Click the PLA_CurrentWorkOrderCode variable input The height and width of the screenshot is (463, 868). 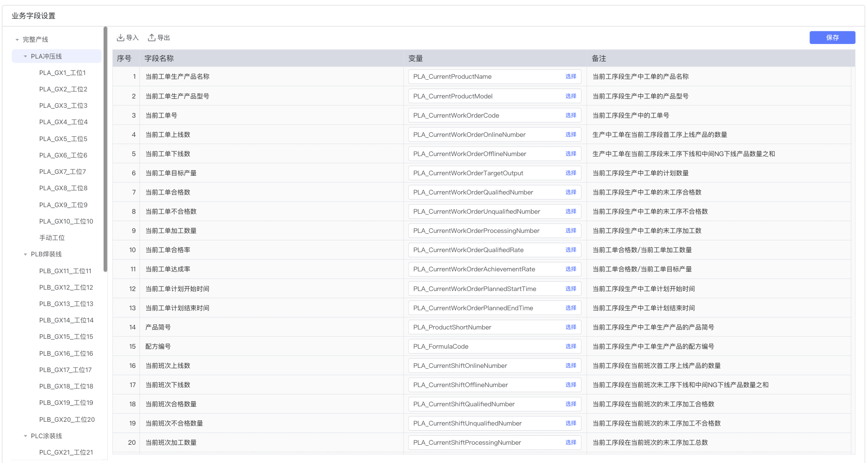[x=485, y=115]
